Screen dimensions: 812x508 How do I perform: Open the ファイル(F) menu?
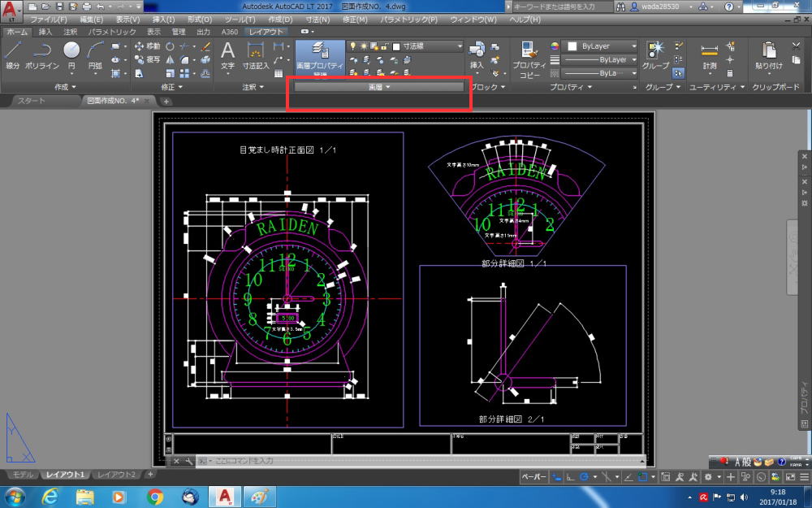(49, 20)
